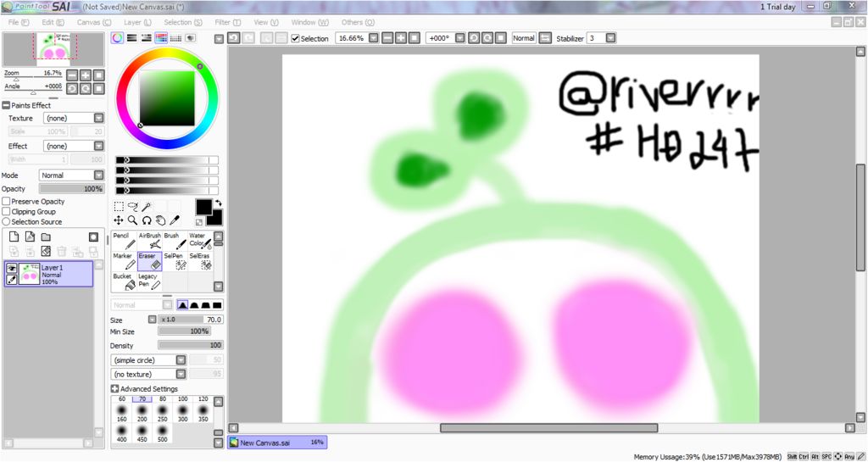Open the Stabilizer value dropdown
Screen dimensions: 868x462
click(610, 38)
